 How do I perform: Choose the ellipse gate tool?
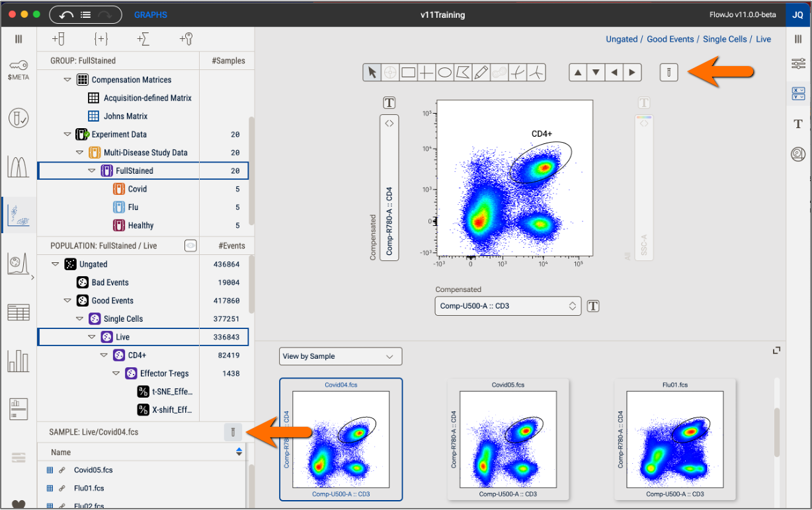pos(445,73)
